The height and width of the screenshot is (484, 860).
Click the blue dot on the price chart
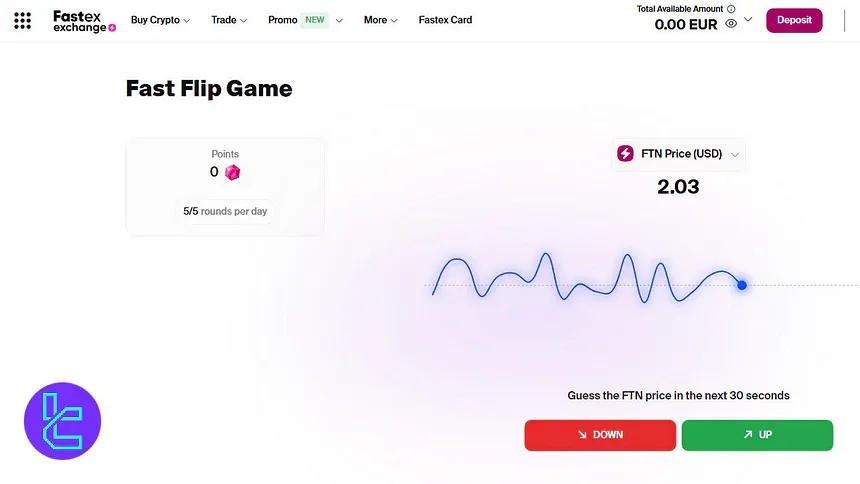742,285
